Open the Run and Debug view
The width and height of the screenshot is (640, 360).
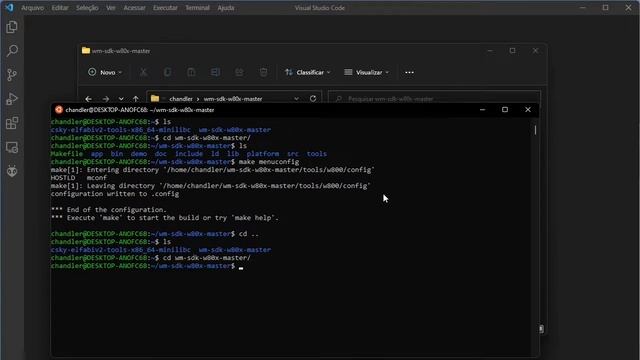coord(12,99)
